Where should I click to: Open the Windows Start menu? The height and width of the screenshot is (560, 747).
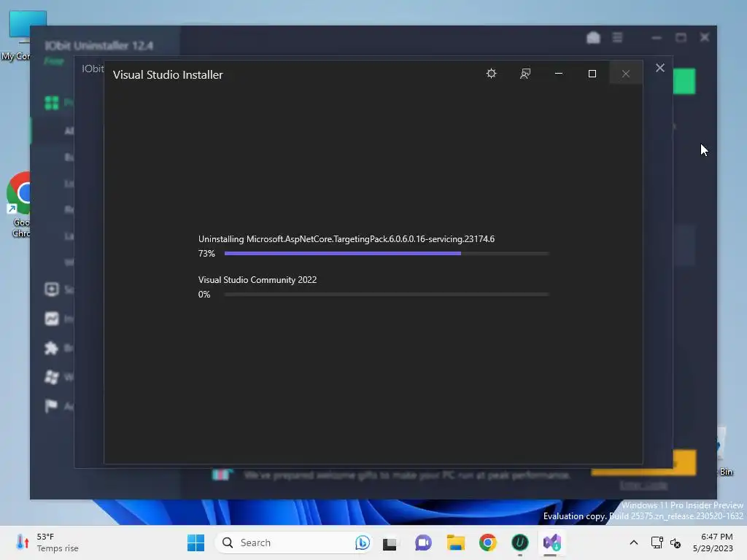[196, 542]
